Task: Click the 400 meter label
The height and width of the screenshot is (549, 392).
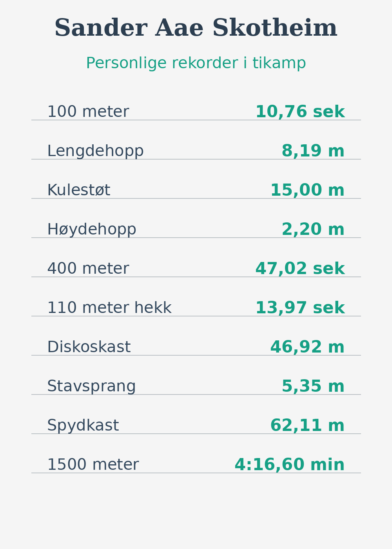Action: [x=88, y=269]
